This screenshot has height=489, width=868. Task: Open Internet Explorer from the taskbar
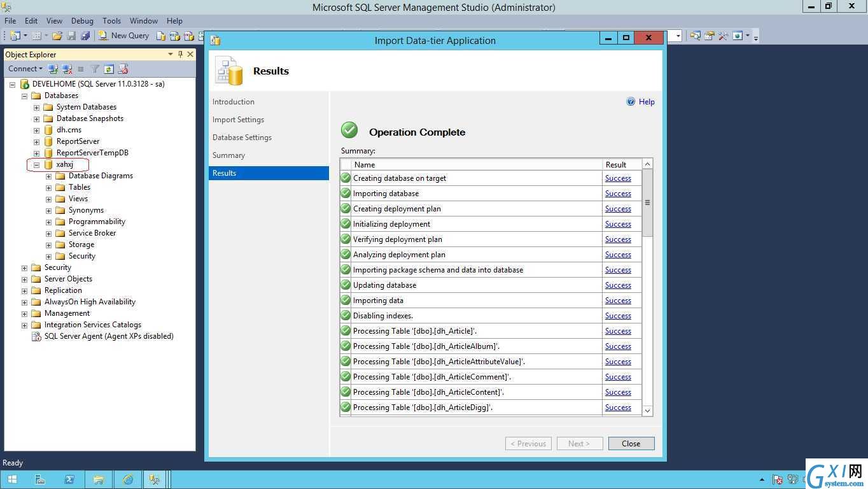[x=128, y=479]
